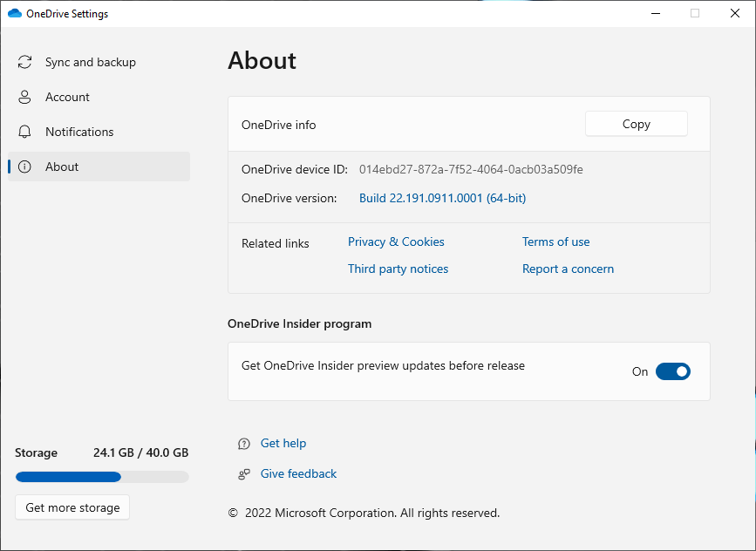Go to the Notifications settings page

79,133
